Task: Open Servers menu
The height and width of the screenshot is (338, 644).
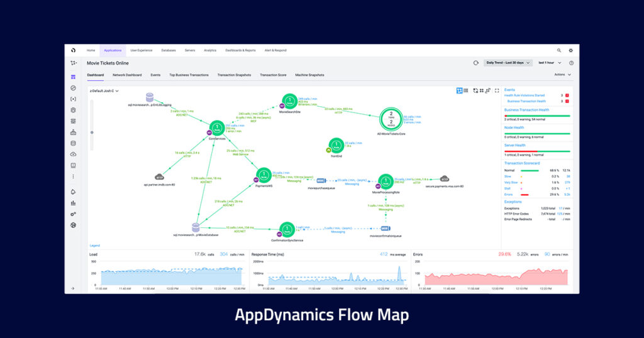Action: [190, 50]
